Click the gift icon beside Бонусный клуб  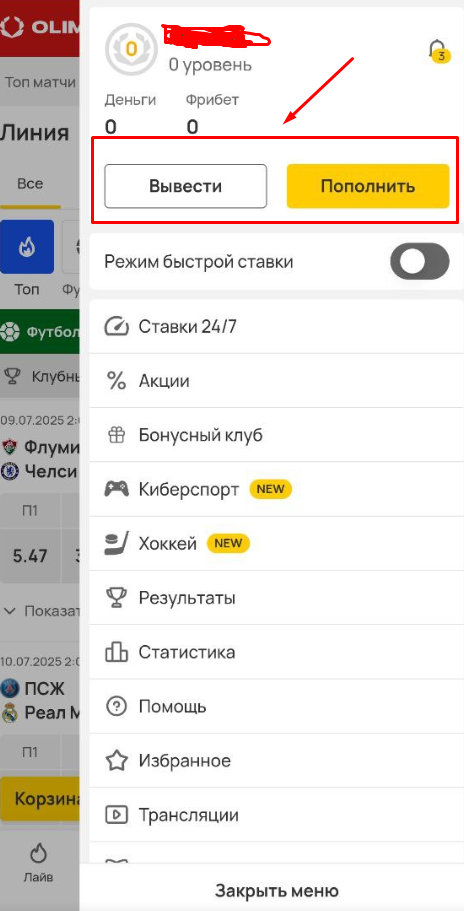[x=116, y=435]
